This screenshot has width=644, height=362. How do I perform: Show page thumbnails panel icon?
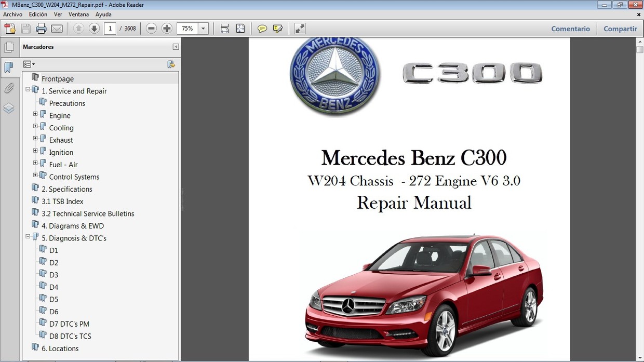(9, 48)
